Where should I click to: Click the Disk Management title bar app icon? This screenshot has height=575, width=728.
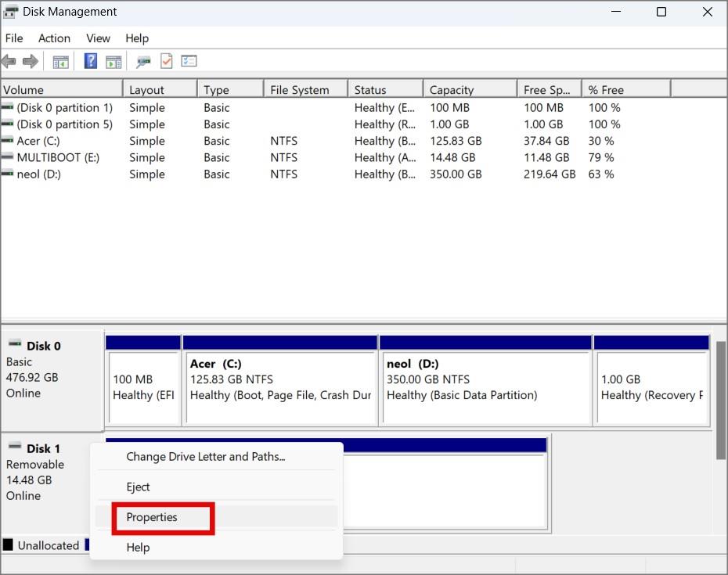tap(11, 12)
